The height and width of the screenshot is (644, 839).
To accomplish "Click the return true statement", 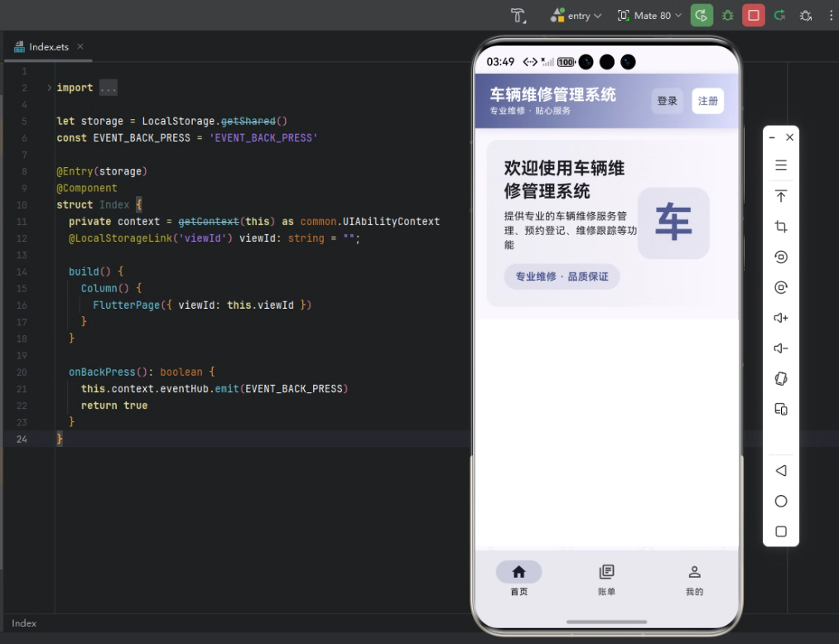I will 114,406.
